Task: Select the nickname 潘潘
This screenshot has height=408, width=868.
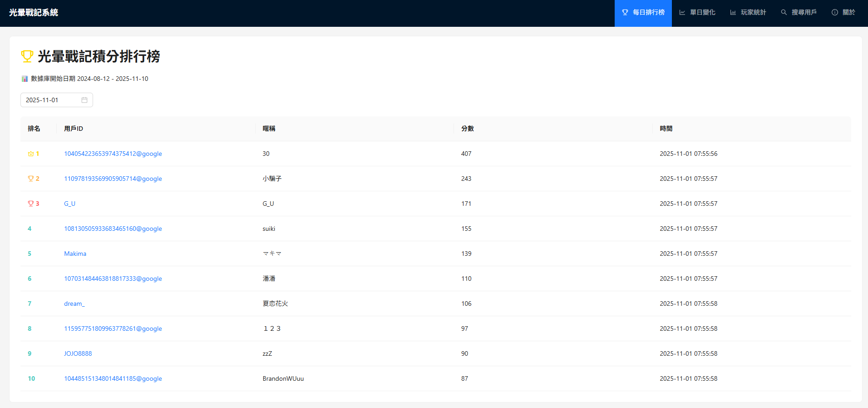Action: [x=269, y=279]
